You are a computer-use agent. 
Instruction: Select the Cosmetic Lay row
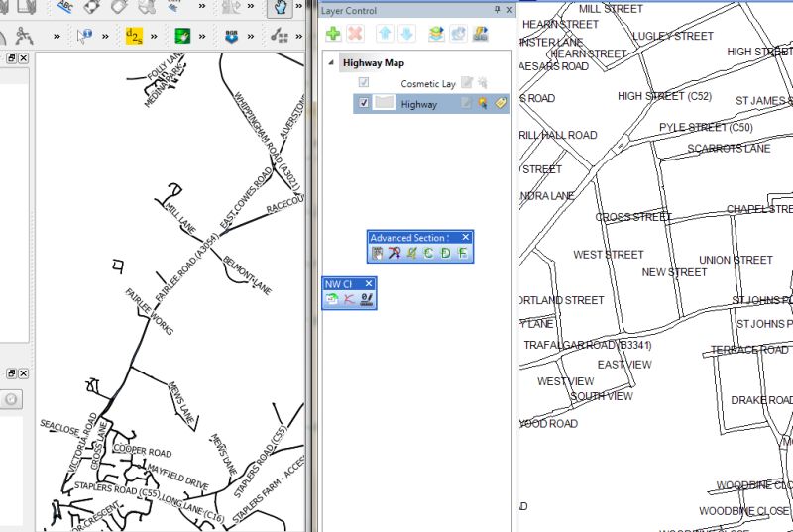click(x=428, y=84)
